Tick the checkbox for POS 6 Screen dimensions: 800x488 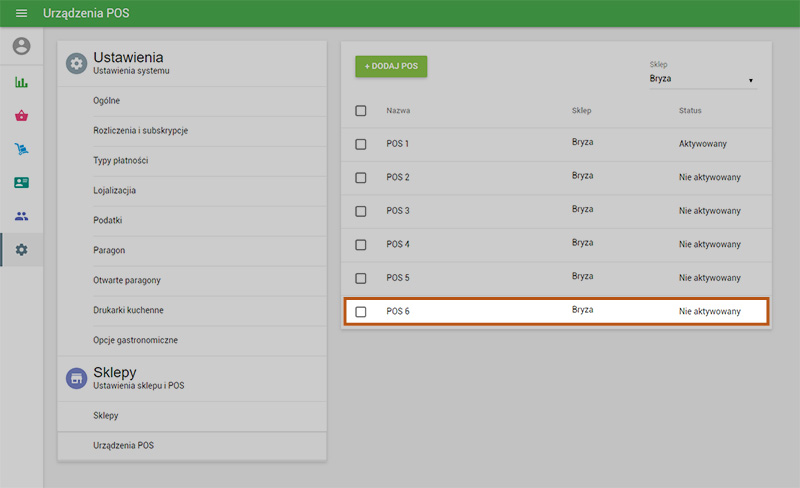click(361, 312)
